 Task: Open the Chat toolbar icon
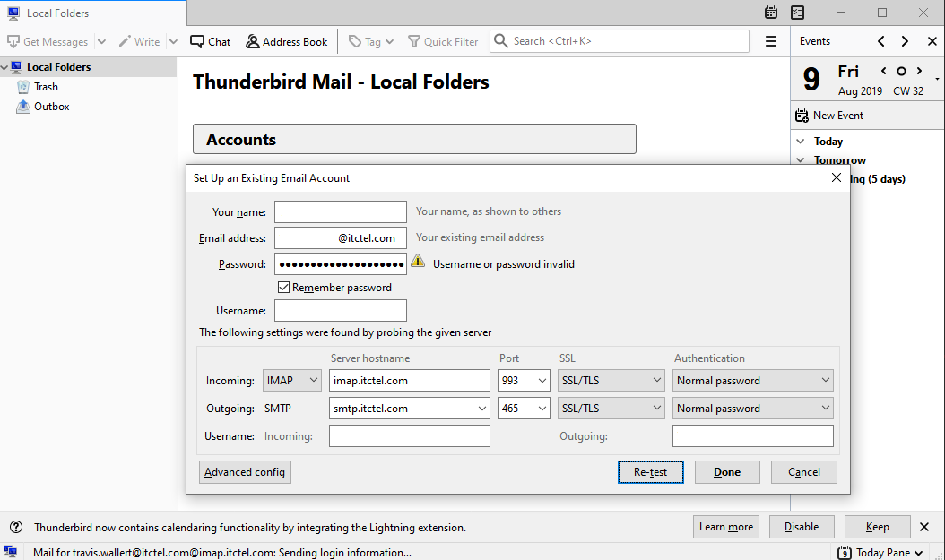pyautogui.click(x=211, y=41)
